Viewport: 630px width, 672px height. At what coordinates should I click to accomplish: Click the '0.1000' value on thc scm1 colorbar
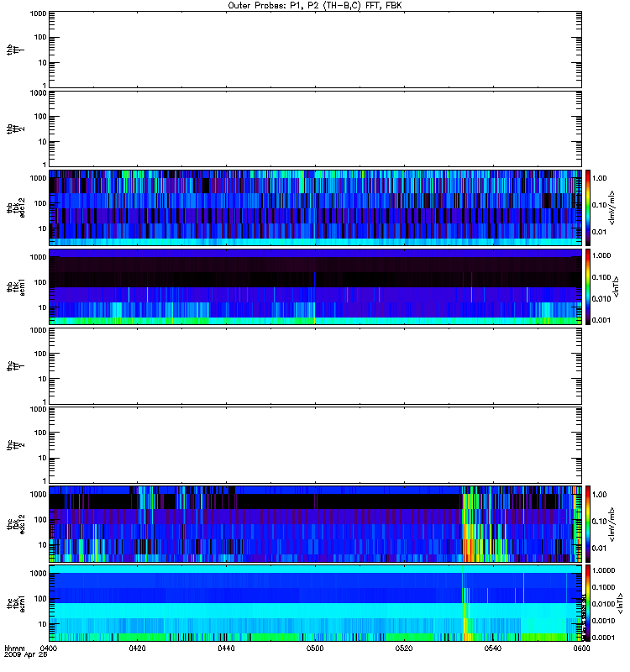pyautogui.click(x=603, y=587)
